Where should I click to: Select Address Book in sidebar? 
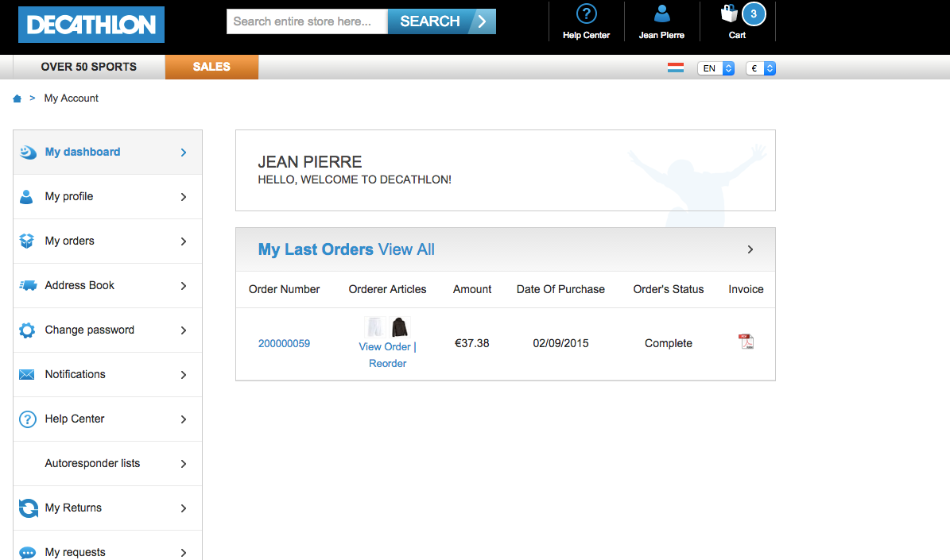coord(108,285)
